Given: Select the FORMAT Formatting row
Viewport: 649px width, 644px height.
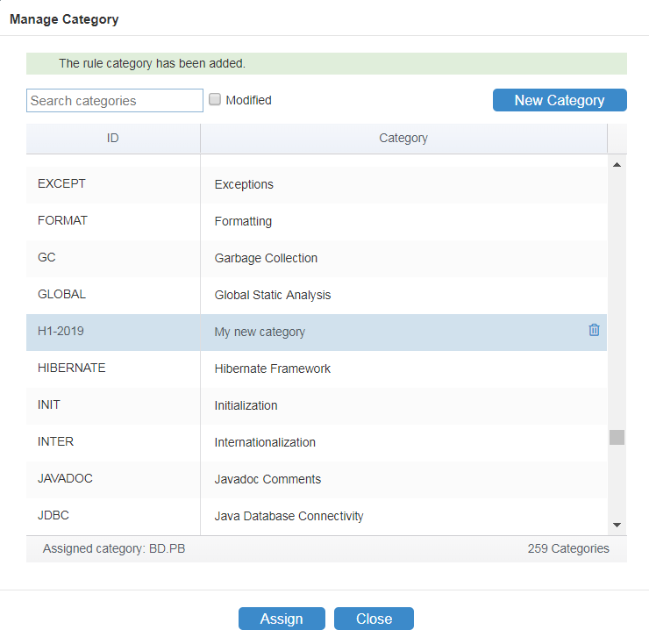Looking at the screenshot, I should coord(317,222).
